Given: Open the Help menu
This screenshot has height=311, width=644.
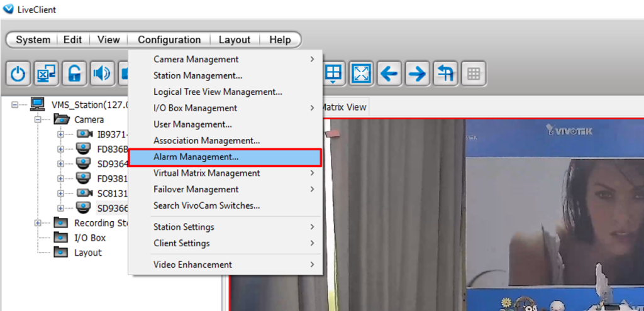Looking at the screenshot, I should (280, 40).
